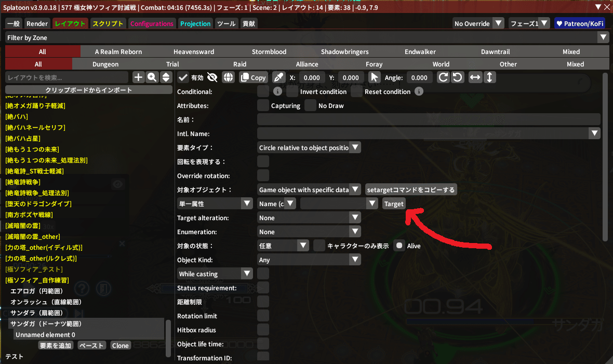
Task: Switch to the スクリプト tab
Action: pos(108,23)
